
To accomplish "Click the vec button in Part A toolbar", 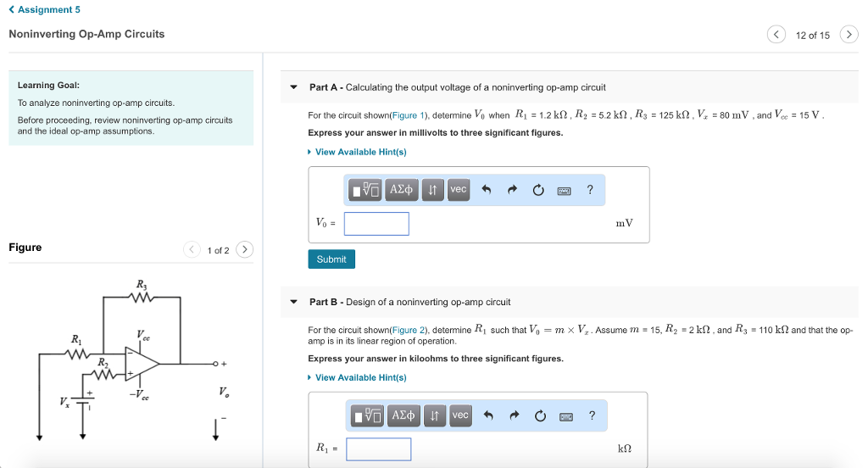I will tap(458, 190).
